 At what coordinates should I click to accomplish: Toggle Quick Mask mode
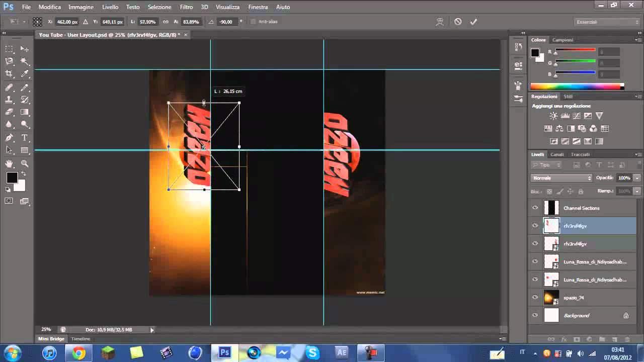click(9, 201)
